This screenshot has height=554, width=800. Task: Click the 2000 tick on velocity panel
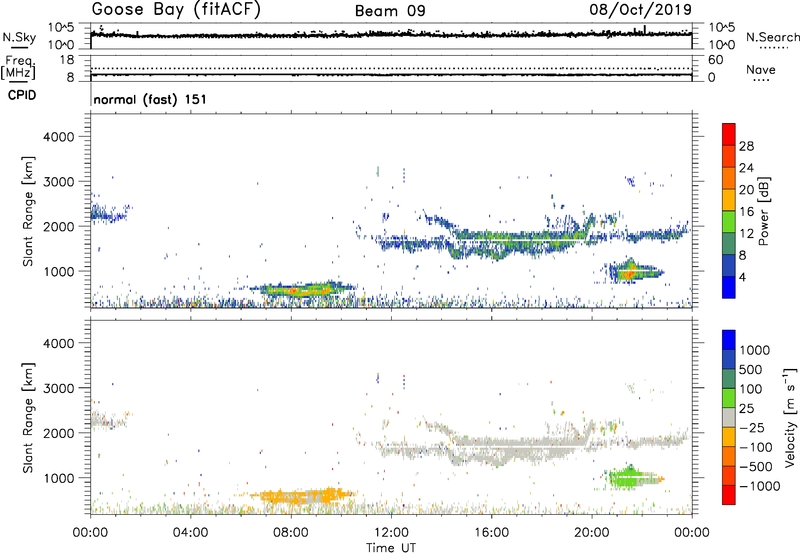59,433
